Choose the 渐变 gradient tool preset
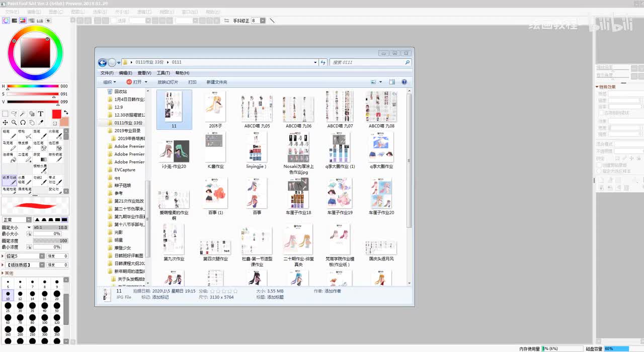This screenshot has width=644, height=352. tap(40, 157)
